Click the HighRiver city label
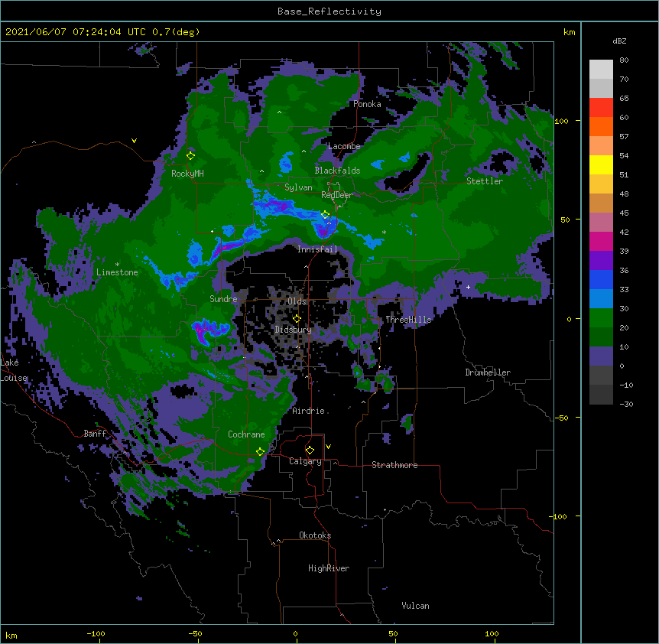Image resolution: width=659 pixels, height=644 pixels. coord(329,568)
